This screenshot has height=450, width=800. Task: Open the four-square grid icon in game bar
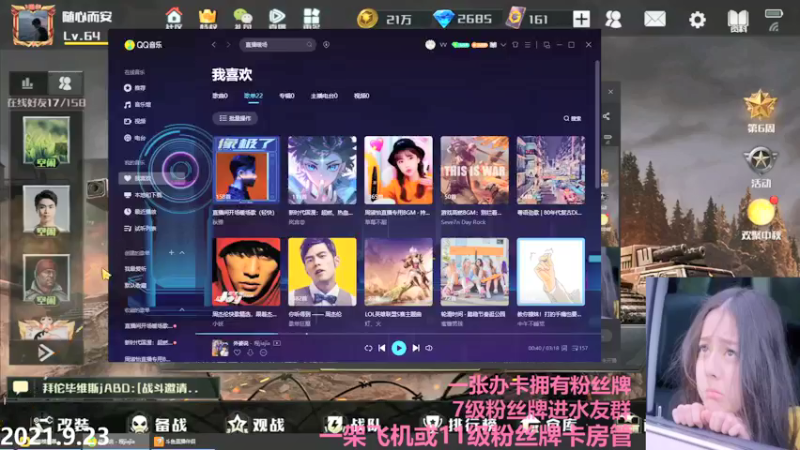[311, 18]
